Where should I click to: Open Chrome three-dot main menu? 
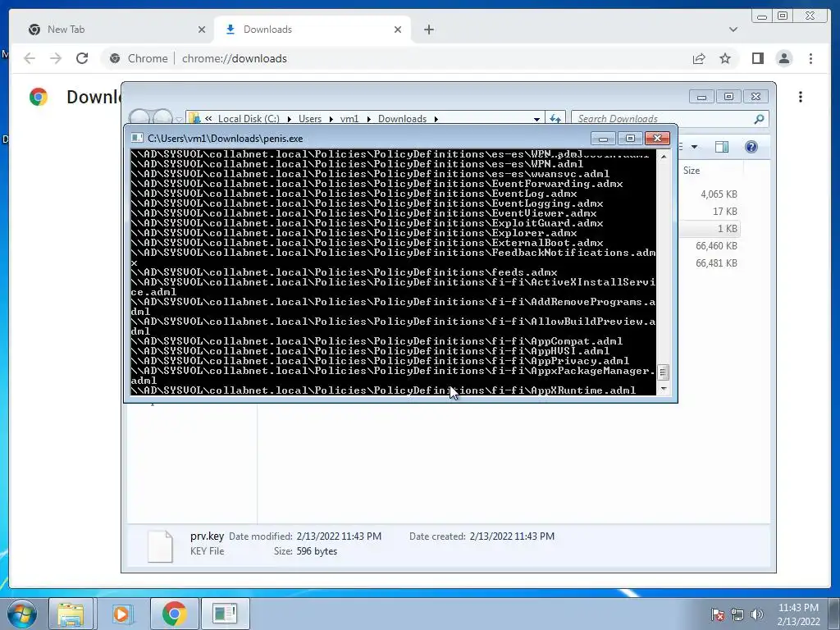(810, 58)
